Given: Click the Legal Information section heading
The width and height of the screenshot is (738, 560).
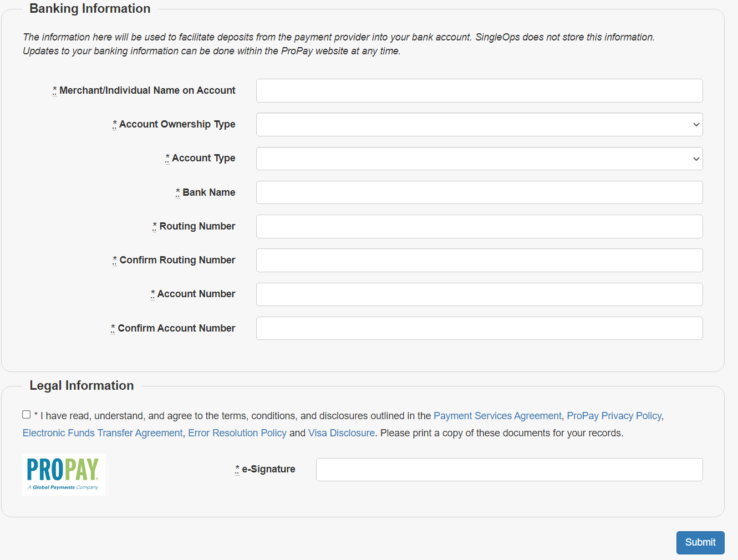Looking at the screenshot, I should pyautogui.click(x=82, y=385).
